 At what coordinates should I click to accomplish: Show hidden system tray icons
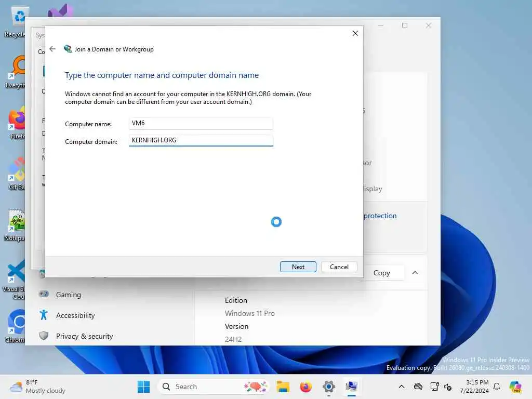click(x=402, y=387)
